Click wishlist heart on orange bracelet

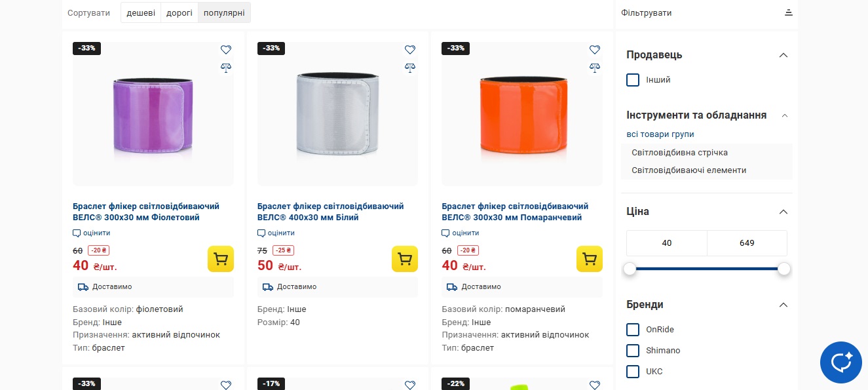tap(595, 50)
